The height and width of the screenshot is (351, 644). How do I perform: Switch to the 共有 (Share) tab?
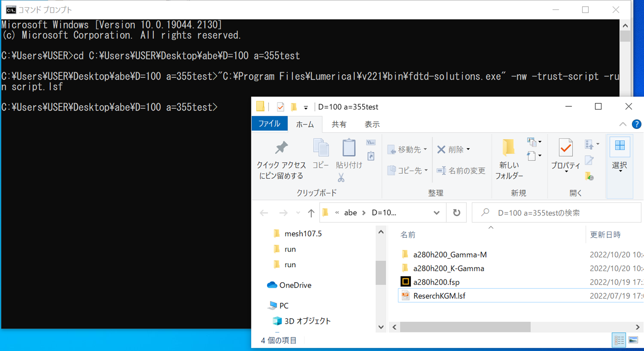point(339,124)
